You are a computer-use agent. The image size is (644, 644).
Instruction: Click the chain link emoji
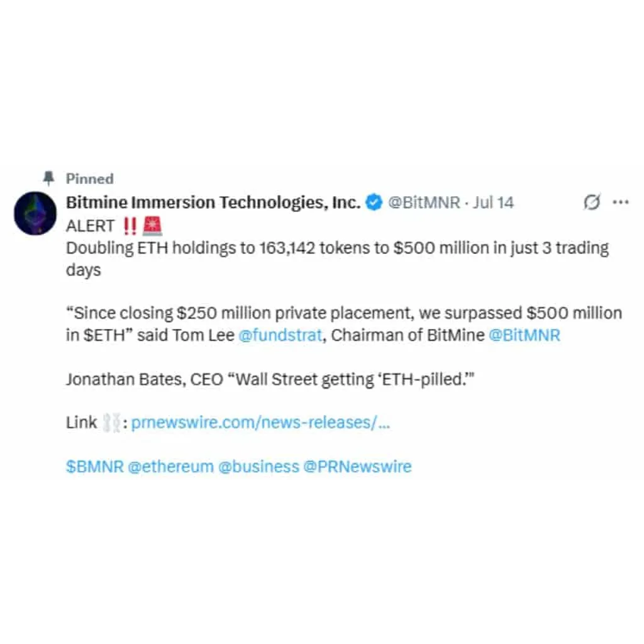[111, 423]
